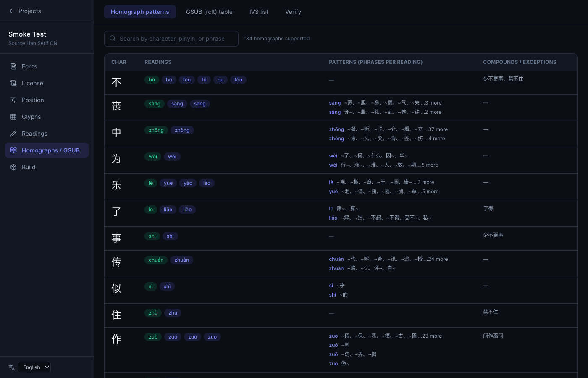The height and width of the screenshot is (378, 588).
Task: Click the CHAR column header
Action: click(x=119, y=62)
